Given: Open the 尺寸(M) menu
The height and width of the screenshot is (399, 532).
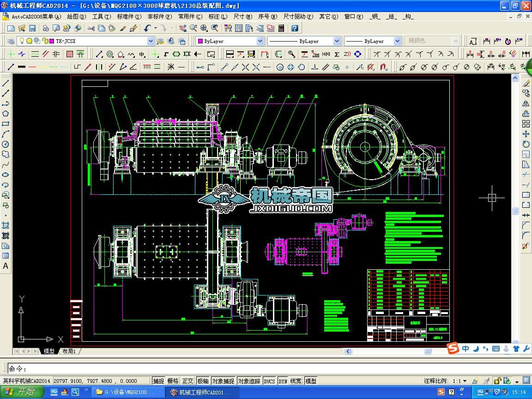Looking at the screenshot, I should click(x=243, y=16).
